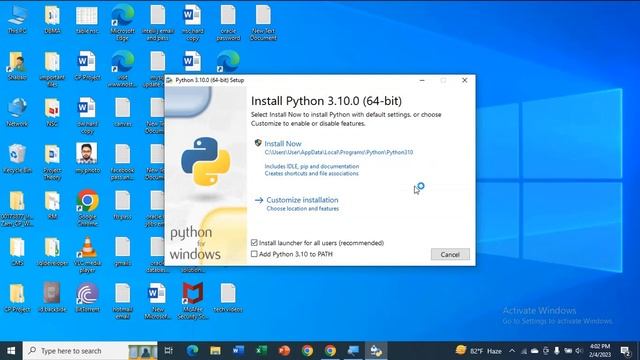Select the NSC folder icon

(x=52, y=112)
